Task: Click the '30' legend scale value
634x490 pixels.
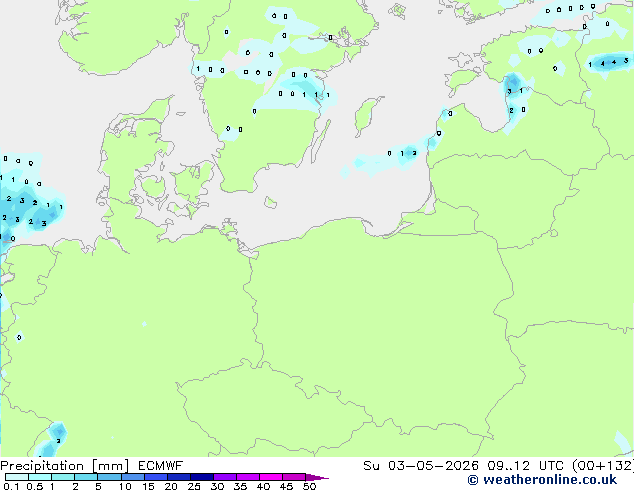Action: click(217, 486)
